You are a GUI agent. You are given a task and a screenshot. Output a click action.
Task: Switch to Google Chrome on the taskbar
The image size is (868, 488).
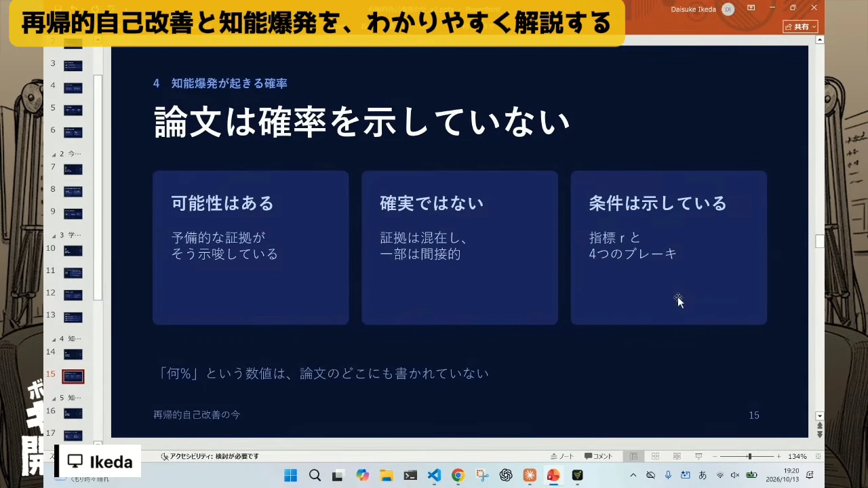coord(458,475)
